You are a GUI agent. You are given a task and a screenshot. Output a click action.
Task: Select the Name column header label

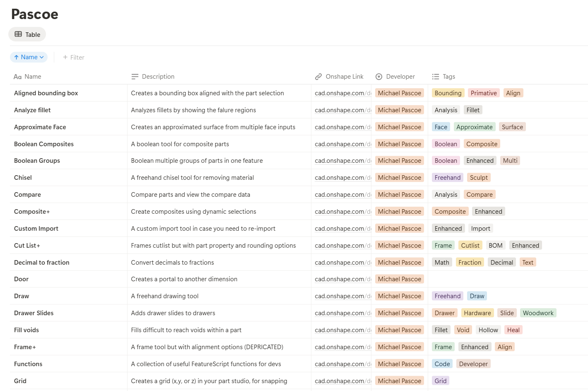(33, 77)
